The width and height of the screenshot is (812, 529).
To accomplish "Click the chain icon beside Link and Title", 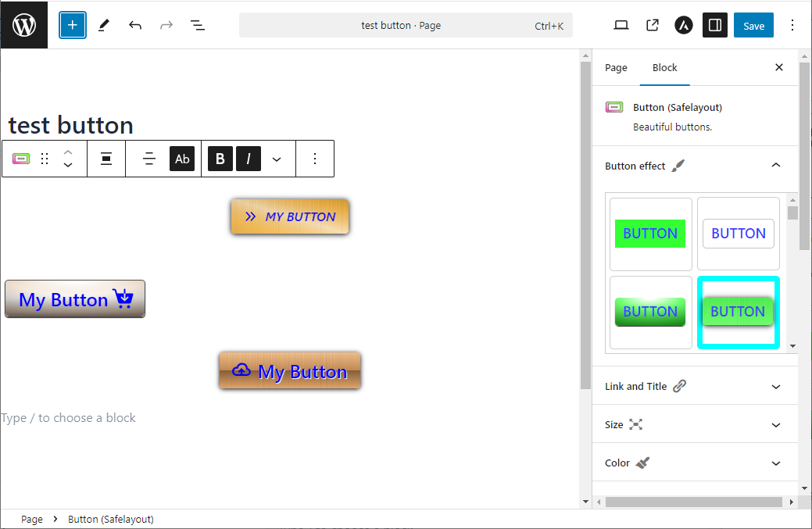I will point(679,386).
